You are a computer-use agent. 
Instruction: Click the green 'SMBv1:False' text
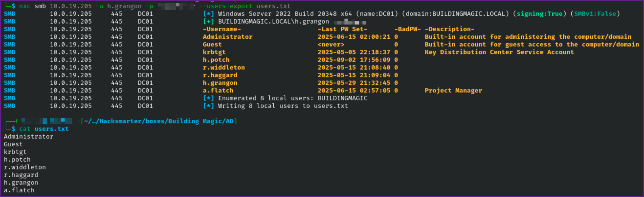point(595,14)
